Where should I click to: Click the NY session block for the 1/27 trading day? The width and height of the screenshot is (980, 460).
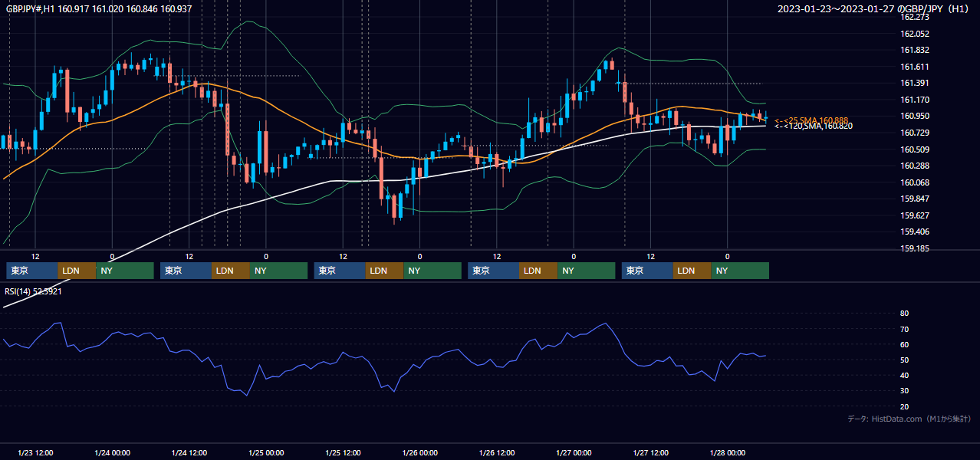click(740, 271)
